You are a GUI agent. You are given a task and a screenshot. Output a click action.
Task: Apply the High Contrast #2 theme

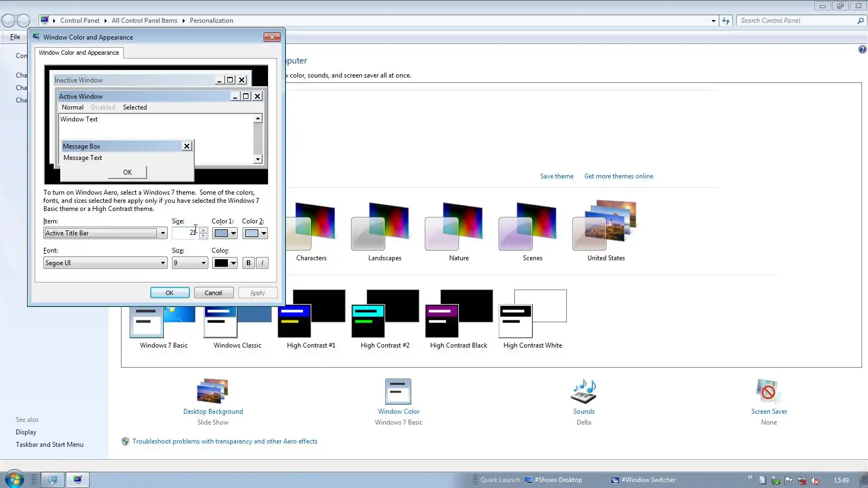(385, 314)
